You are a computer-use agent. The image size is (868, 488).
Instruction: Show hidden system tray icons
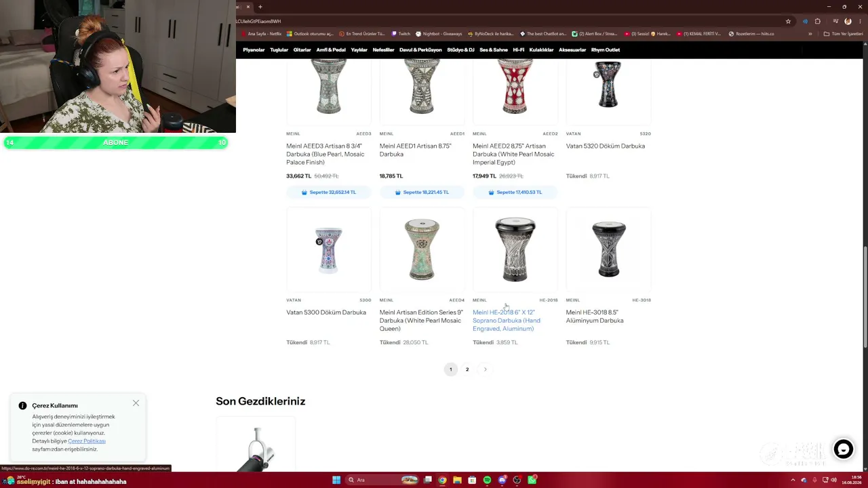(x=793, y=480)
